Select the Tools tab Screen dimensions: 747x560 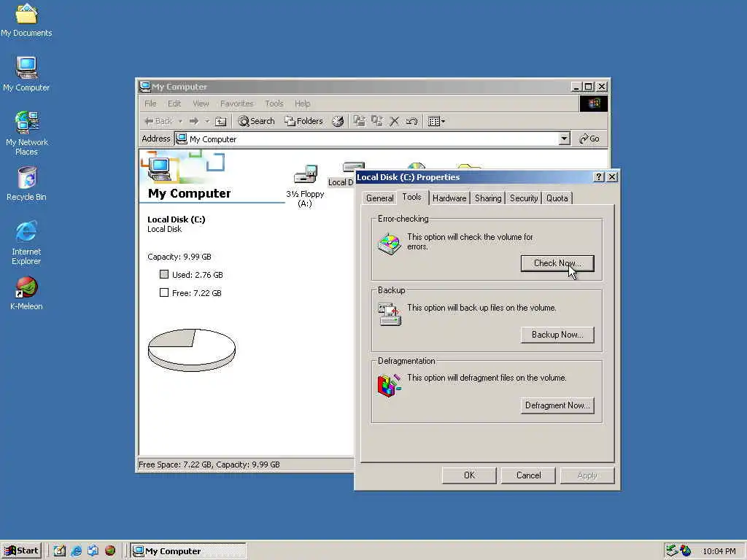(x=411, y=197)
